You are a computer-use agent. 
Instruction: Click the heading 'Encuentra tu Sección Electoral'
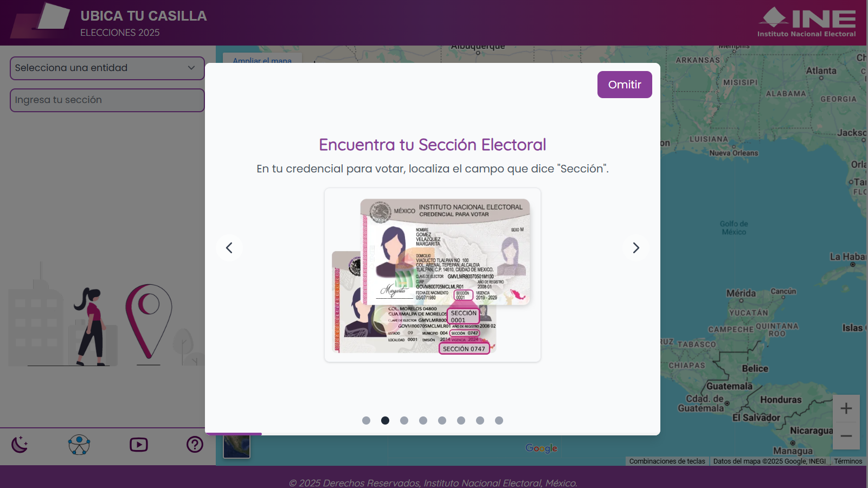tap(433, 145)
